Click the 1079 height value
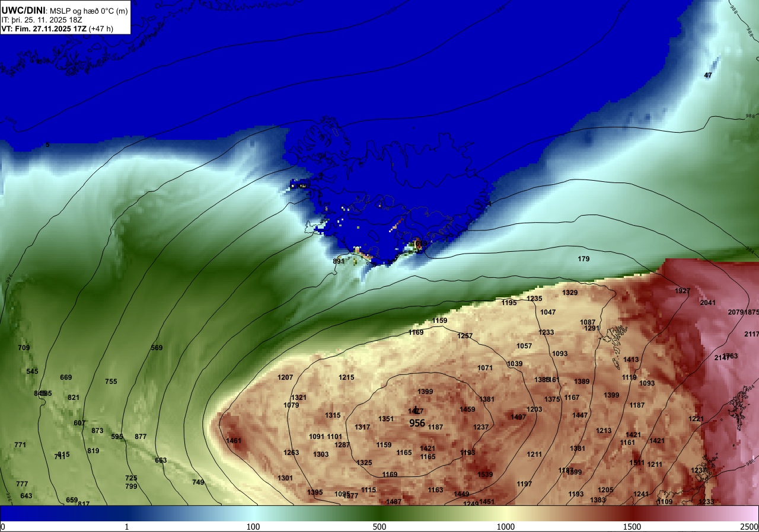The image size is (759, 532). [x=291, y=405]
